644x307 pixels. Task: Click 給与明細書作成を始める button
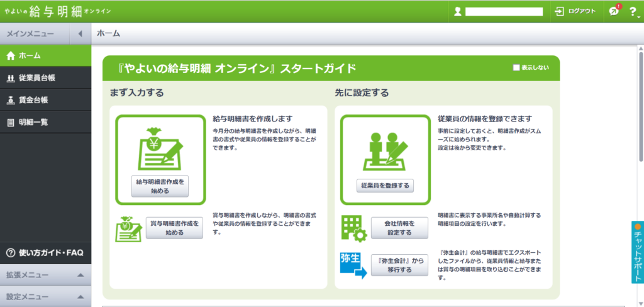[160, 186]
